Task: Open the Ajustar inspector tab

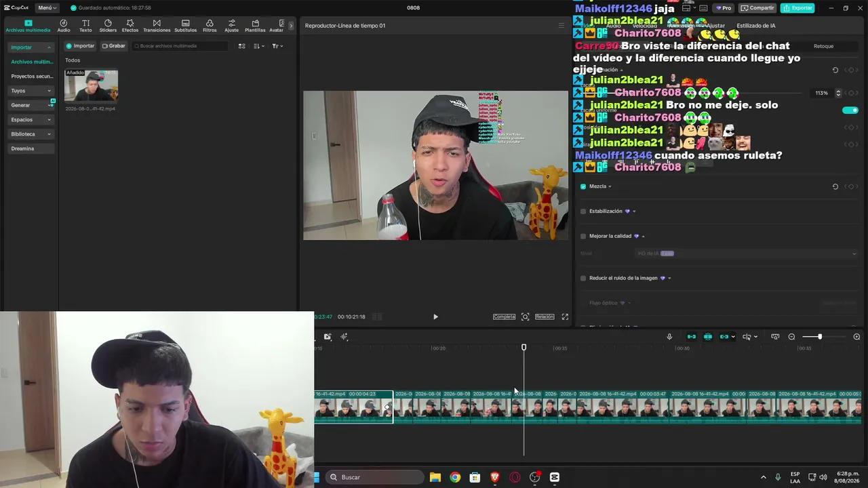Action: click(715, 26)
